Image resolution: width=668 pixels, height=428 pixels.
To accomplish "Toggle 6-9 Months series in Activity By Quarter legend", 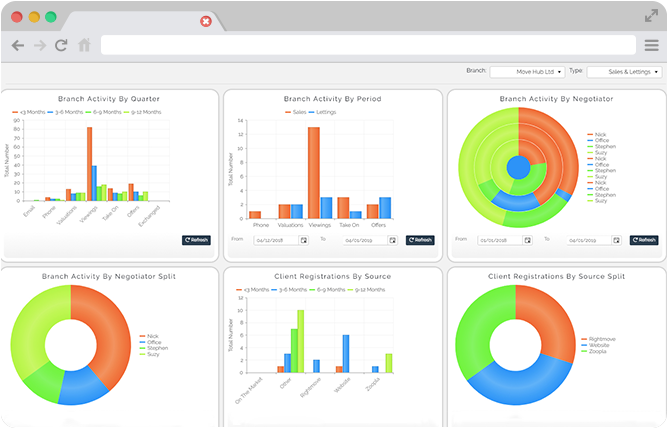I will coord(104,112).
